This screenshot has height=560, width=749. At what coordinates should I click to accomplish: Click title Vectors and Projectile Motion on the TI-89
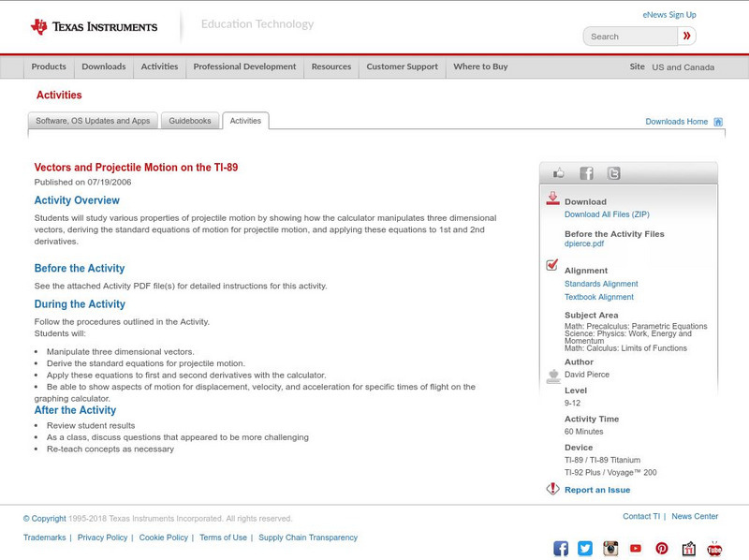[x=136, y=168]
